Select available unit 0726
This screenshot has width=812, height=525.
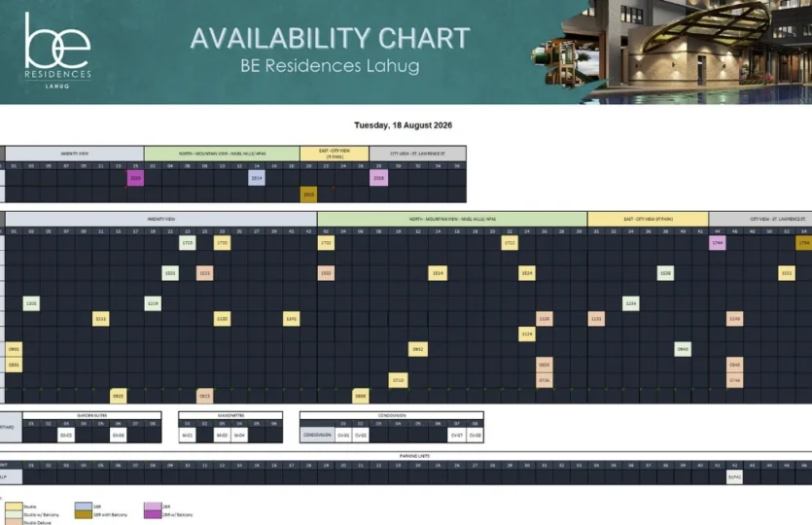pyautogui.click(x=545, y=380)
